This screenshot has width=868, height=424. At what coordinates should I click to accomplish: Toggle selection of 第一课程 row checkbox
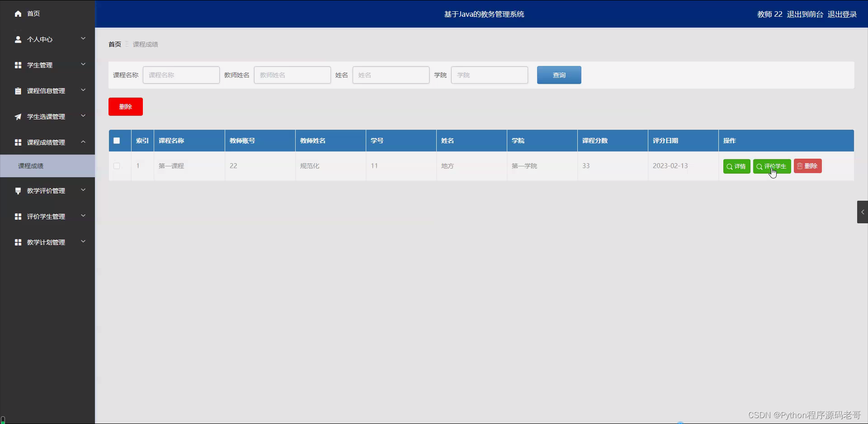(x=116, y=166)
